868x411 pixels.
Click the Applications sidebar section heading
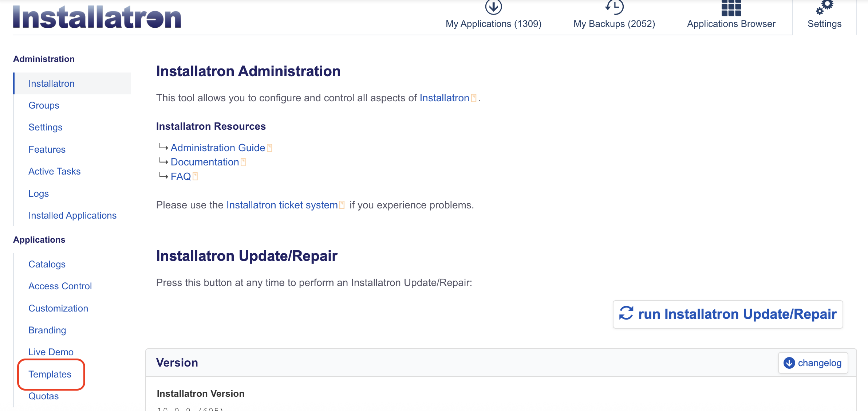click(39, 240)
